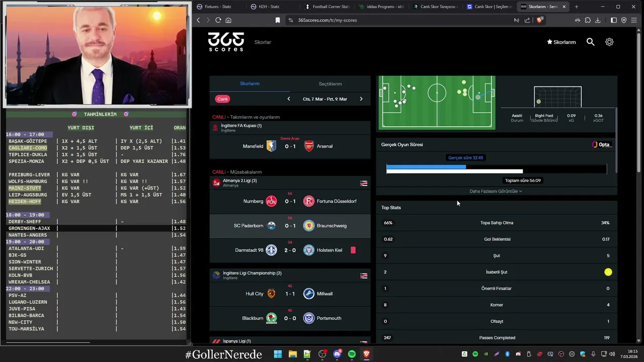
Task: Click share icon in address bar
Action: pos(527,20)
